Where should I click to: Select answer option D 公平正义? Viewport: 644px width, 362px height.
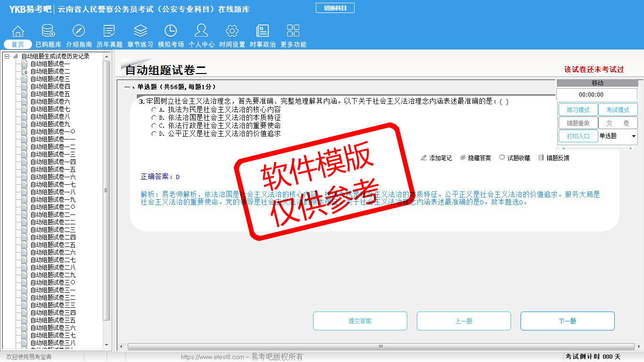click(x=154, y=134)
